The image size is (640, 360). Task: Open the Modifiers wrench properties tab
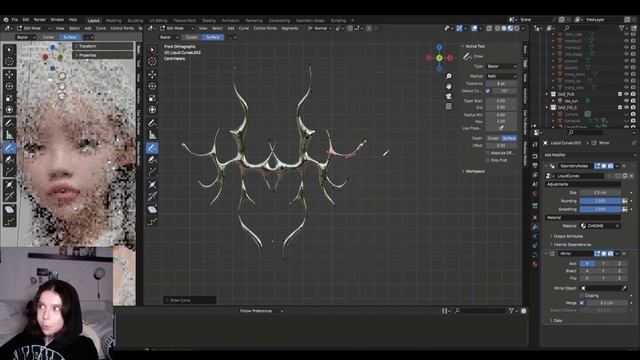(x=535, y=227)
